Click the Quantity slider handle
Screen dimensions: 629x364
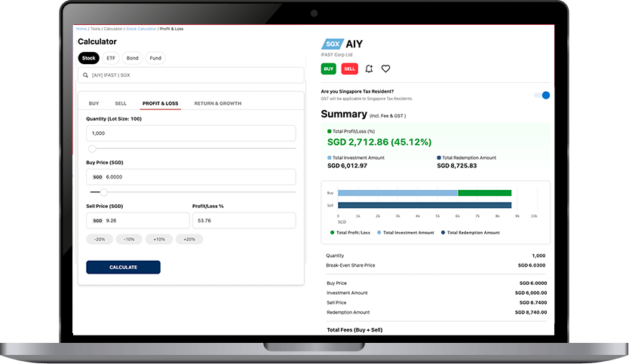tap(92, 148)
